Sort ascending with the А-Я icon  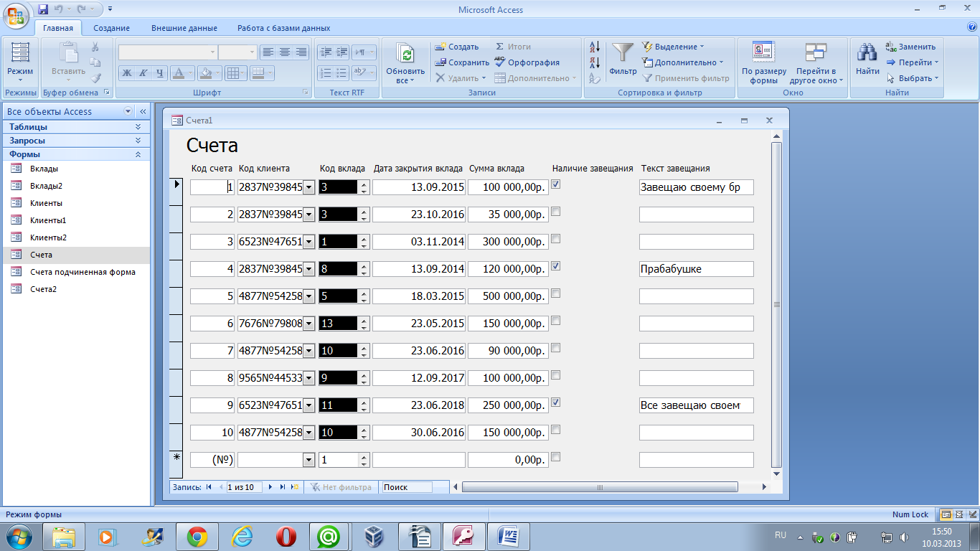pos(594,47)
